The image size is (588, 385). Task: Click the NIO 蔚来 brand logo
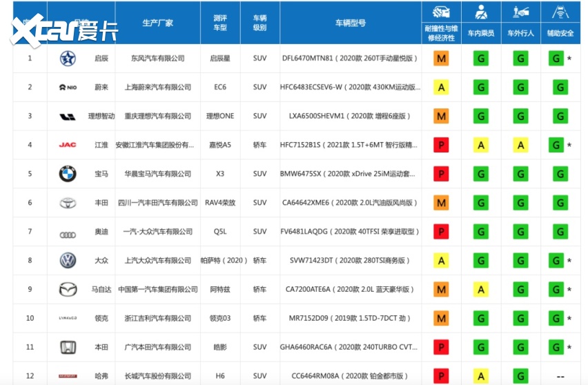tap(68, 88)
